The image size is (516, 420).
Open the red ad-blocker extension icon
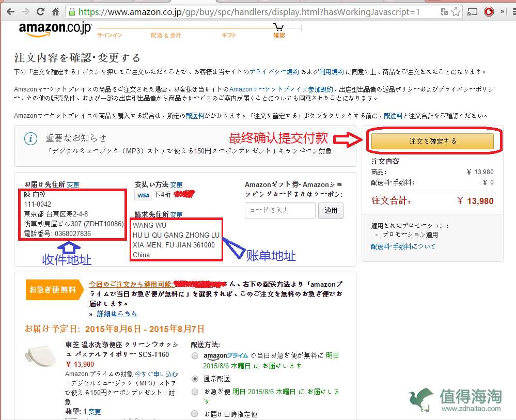pos(489,12)
